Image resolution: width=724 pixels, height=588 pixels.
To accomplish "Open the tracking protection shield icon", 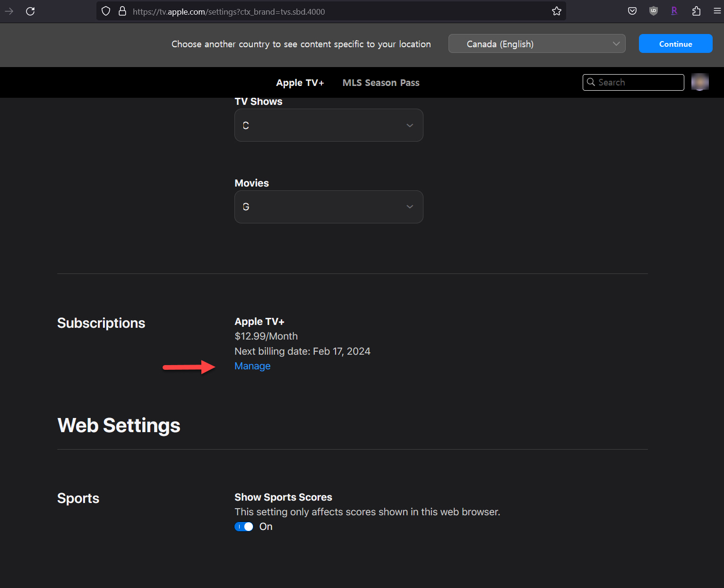I will pos(106,11).
